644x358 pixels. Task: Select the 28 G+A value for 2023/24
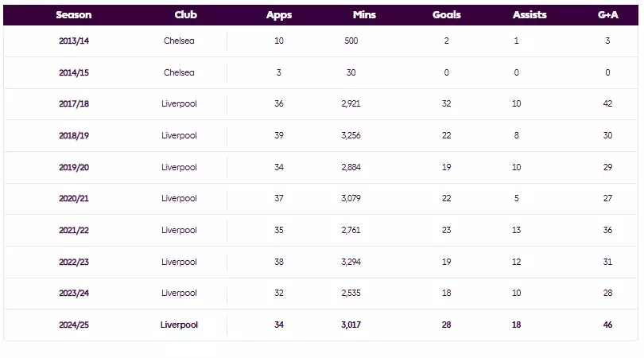pos(608,293)
